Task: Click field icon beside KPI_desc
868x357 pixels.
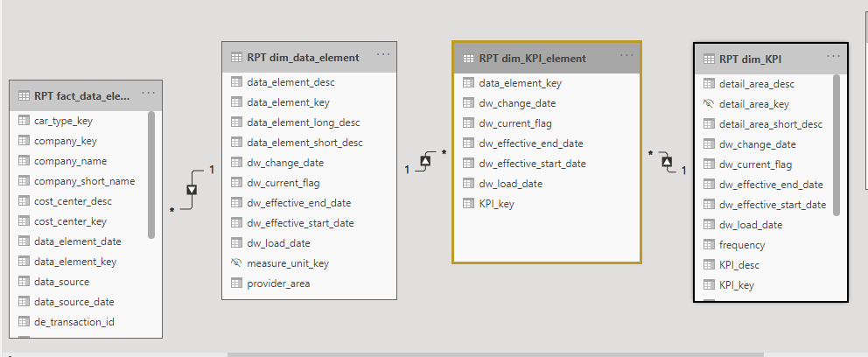Action: 709,264
